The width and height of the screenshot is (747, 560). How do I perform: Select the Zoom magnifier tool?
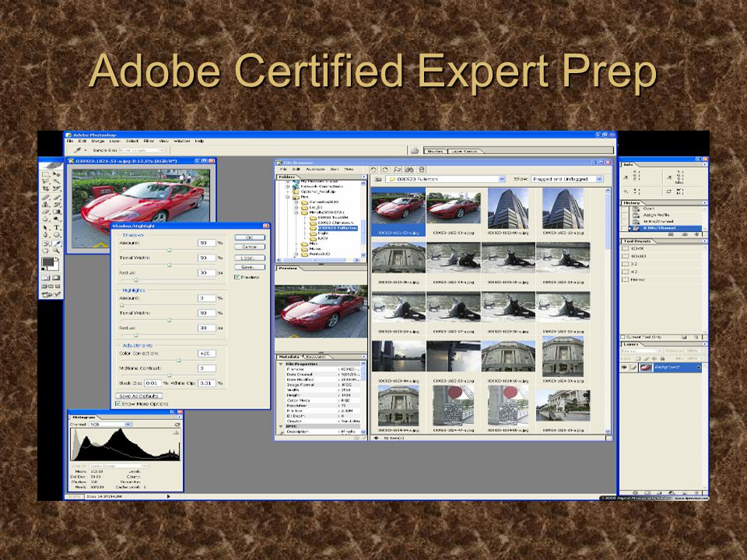[56, 250]
